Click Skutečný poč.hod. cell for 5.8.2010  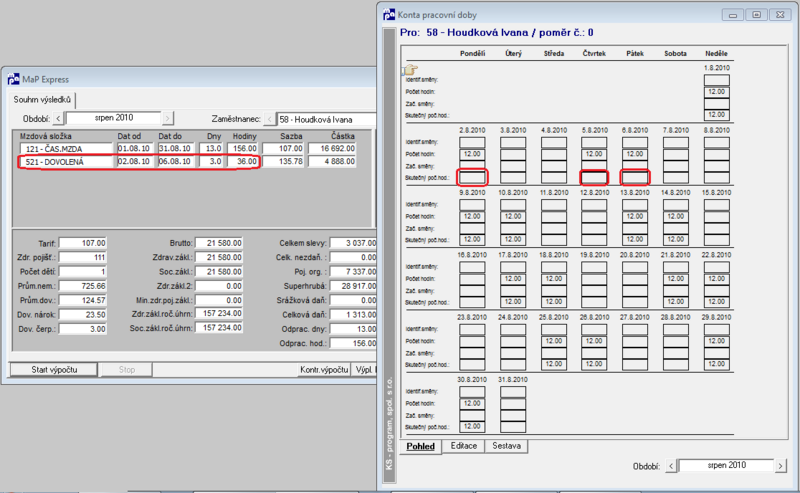click(x=594, y=178)
